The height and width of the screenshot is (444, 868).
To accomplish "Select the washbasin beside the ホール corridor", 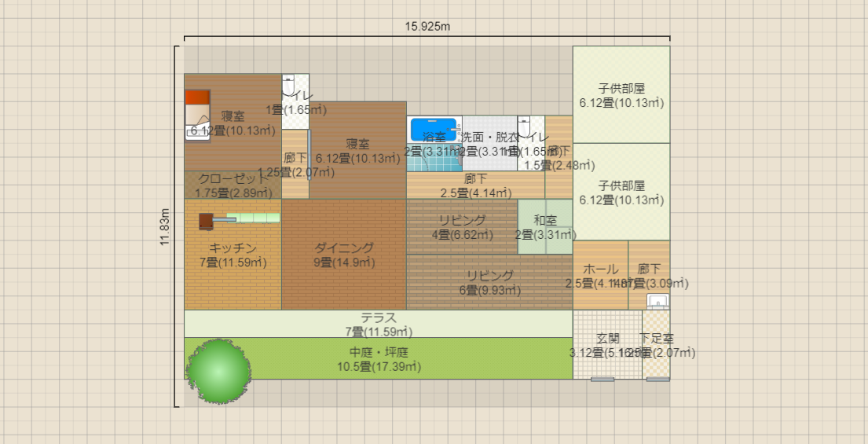I will pos(657,301).
